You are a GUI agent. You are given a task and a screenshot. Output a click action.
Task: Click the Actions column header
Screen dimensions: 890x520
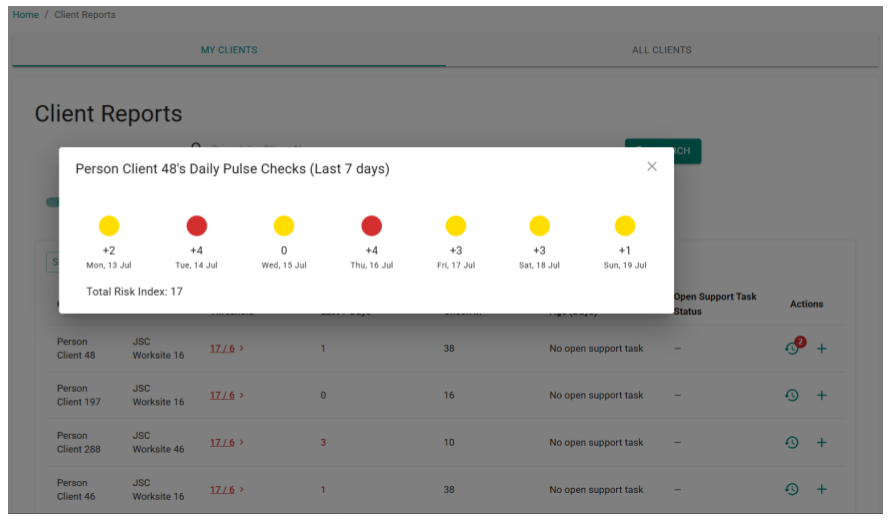click(806, 304)
